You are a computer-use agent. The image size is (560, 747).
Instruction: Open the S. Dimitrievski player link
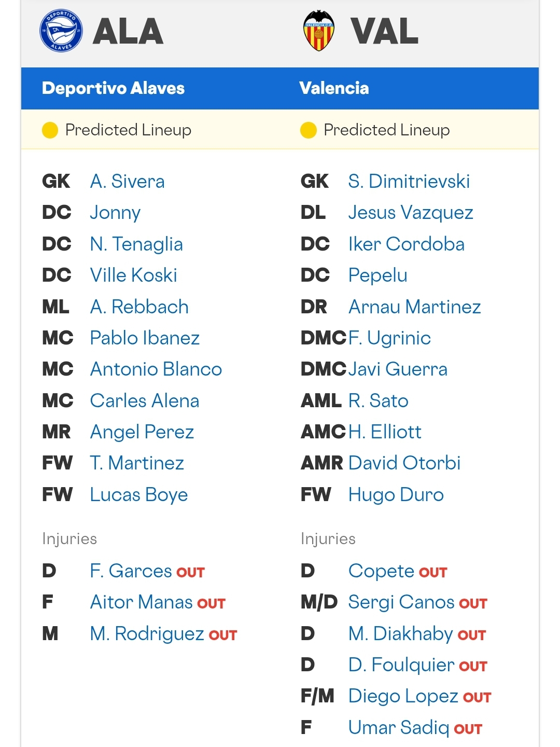[x=409, y=182]
